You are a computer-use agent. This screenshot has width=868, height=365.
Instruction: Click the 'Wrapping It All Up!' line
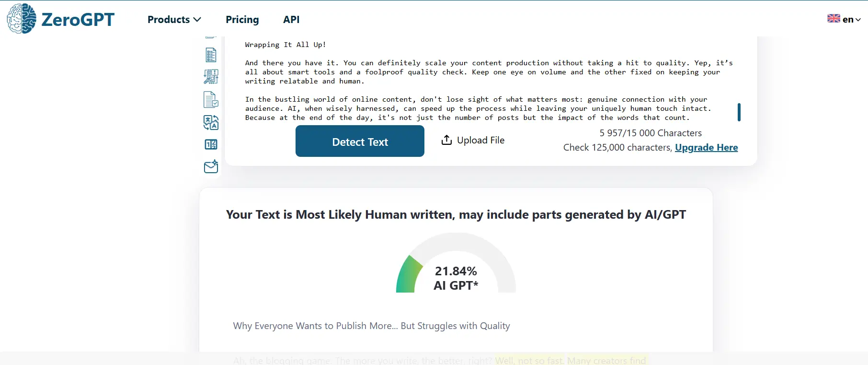tap(286, 45)
